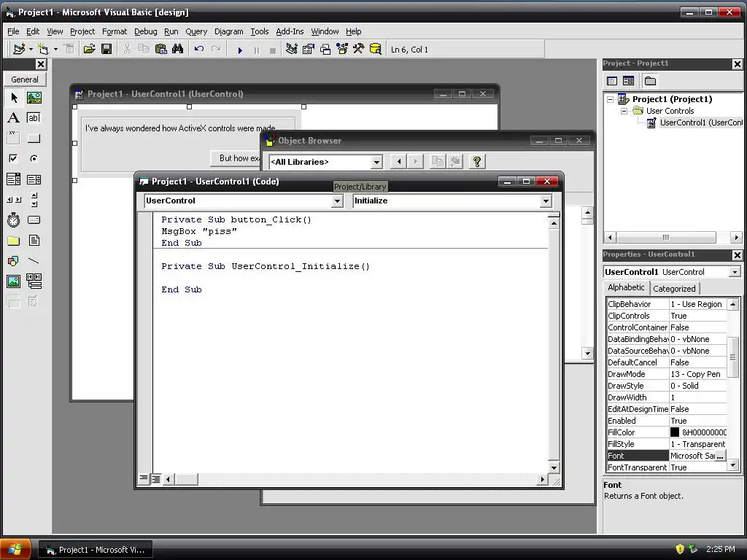Image resolution: width=747 pixels, height=560 pixels.
Task: Open the All Libraries dropdown in Object Browser
Action: coord(376,163)
